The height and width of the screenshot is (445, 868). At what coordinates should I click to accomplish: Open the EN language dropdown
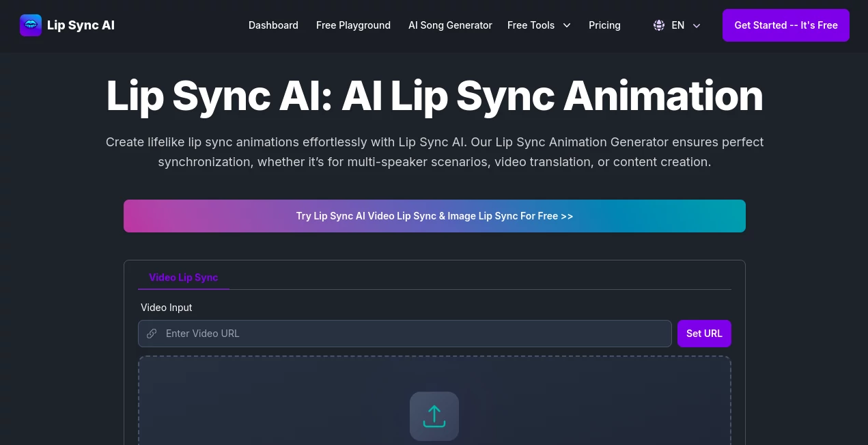click(677, 25)
